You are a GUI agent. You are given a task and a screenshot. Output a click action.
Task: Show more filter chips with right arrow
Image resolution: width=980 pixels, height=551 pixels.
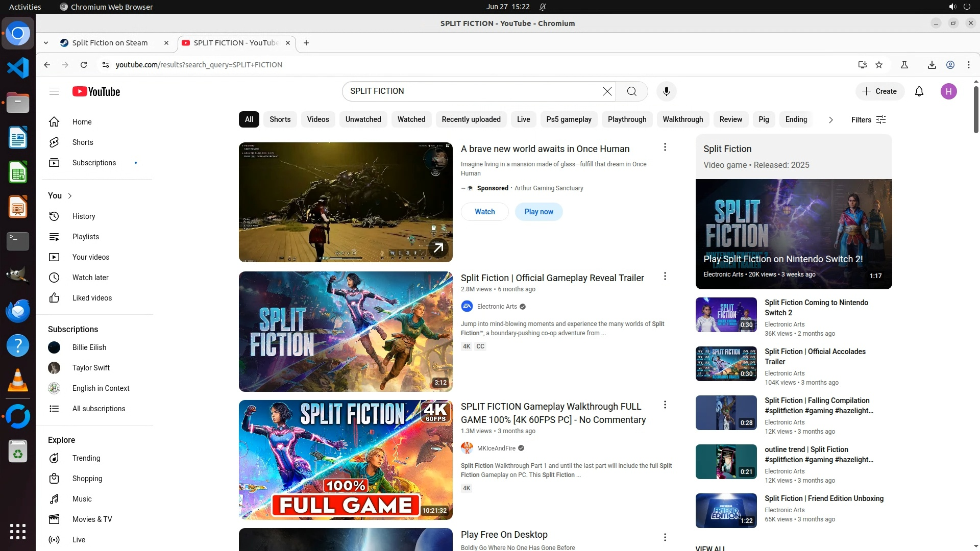click(830, 120)
